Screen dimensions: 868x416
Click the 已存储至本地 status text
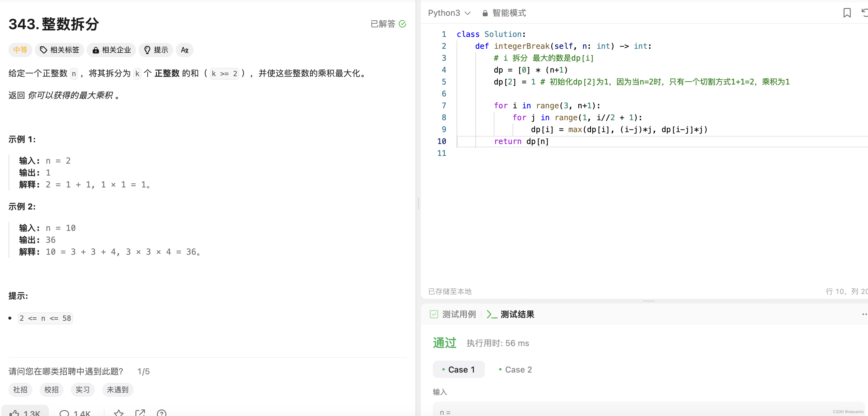click(x=449, y=291)
